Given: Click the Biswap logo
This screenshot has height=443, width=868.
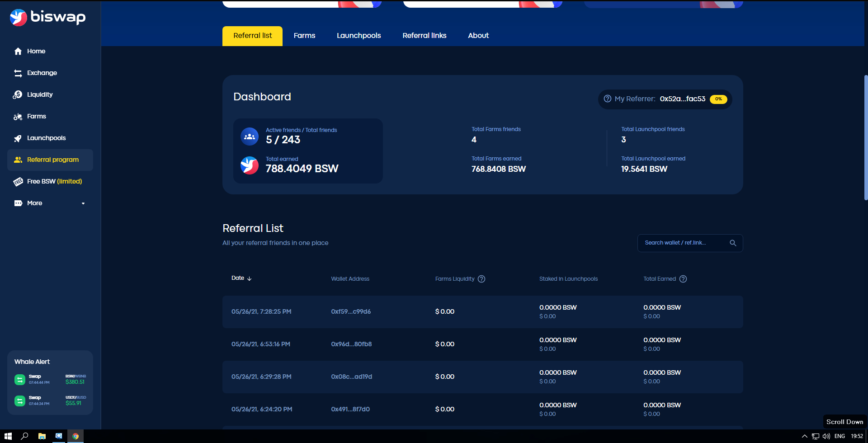Looking at the screenshot, I should (47, 17).
